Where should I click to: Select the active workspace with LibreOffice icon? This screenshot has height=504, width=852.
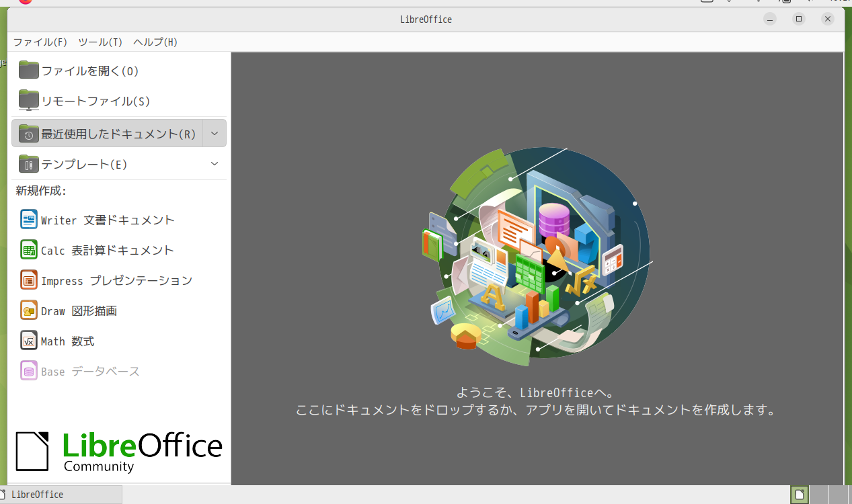800,495
